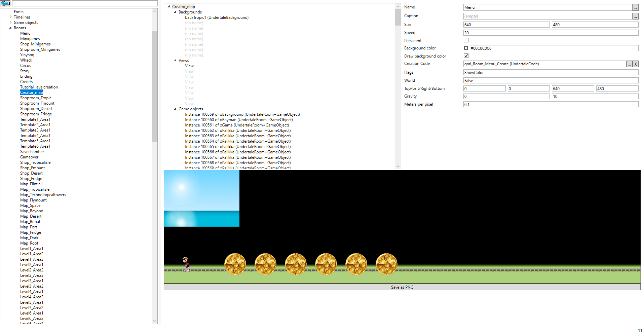Select Instance 100559 of oBackground

pyautogui.click(x=242, y=114)
